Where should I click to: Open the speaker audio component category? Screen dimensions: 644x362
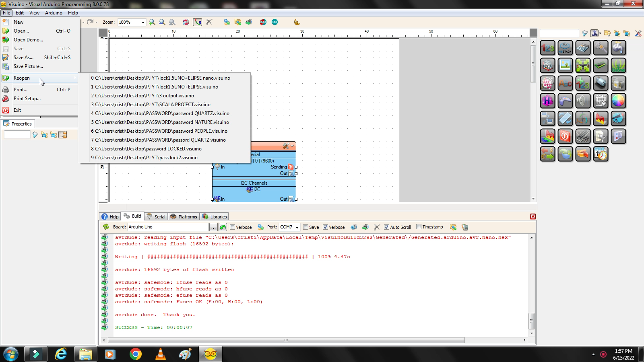point(583,101)
